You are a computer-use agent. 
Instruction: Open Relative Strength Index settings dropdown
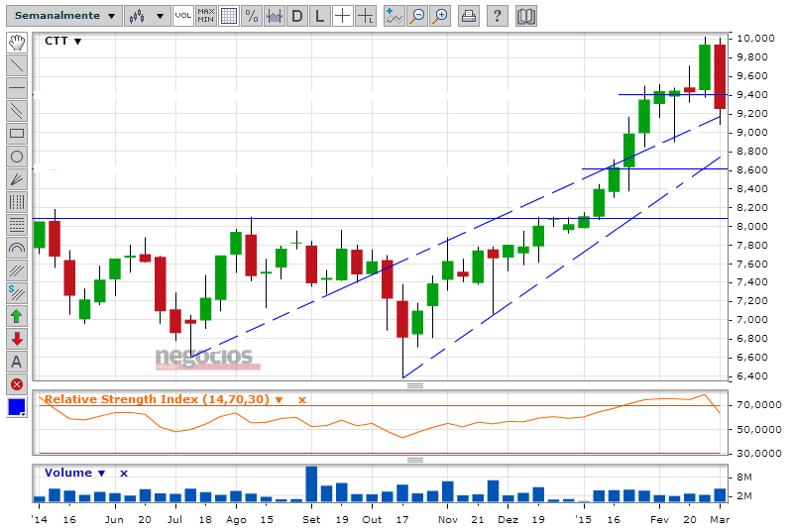(279, 400)
